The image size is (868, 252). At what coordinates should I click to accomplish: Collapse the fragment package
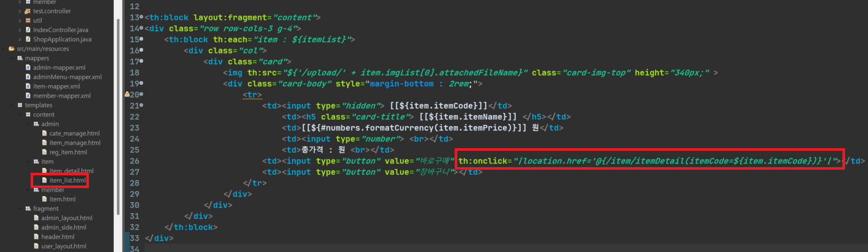click(x=20, y=209)
